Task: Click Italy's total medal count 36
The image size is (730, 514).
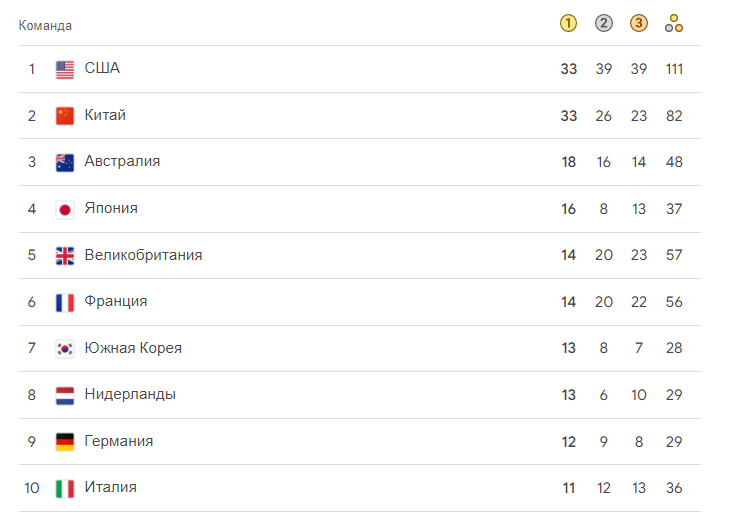Action: [674, 488]
